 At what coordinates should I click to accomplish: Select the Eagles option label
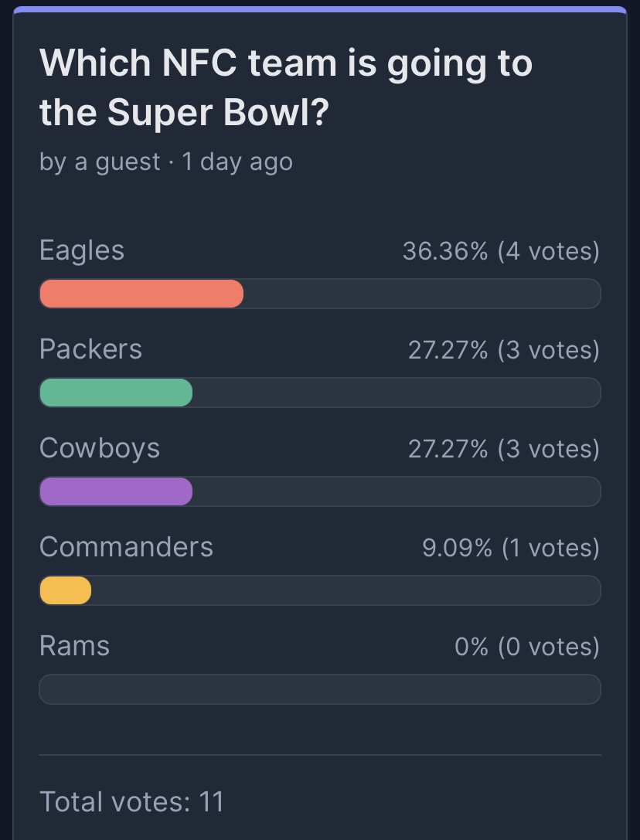coord(82,250)
